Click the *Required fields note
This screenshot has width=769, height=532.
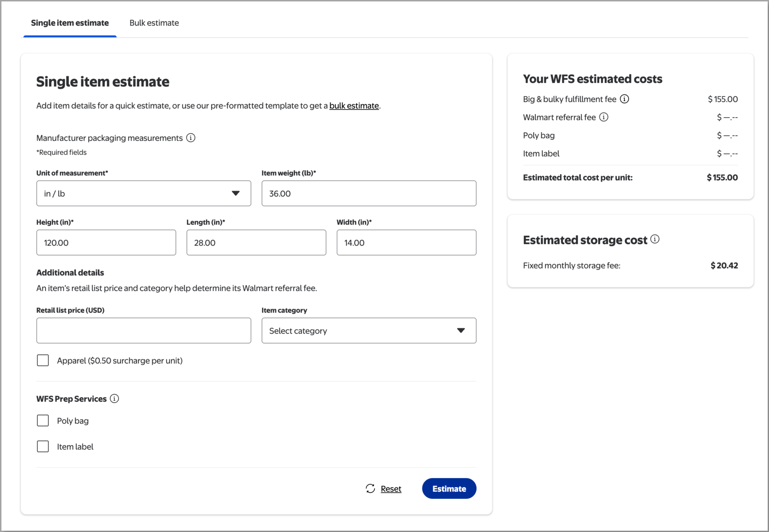61,152
